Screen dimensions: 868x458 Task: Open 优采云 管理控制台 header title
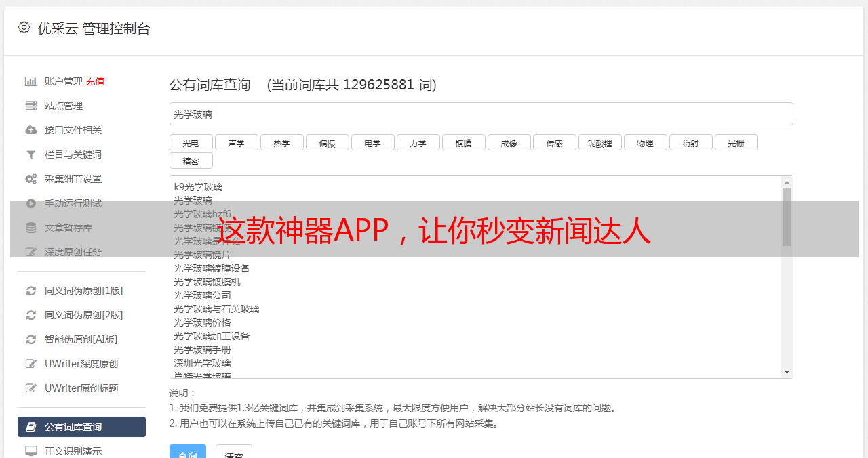[94, 28]
